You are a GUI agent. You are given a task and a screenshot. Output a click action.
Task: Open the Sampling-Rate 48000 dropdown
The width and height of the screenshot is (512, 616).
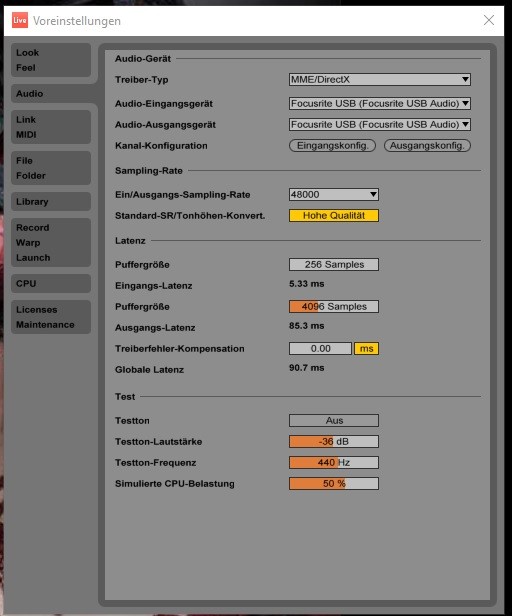tap(334, 194)
